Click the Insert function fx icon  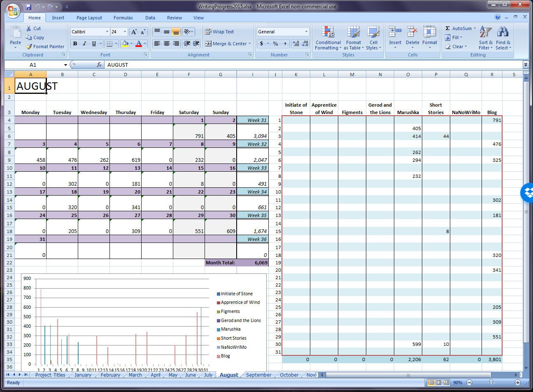(99, 65)
